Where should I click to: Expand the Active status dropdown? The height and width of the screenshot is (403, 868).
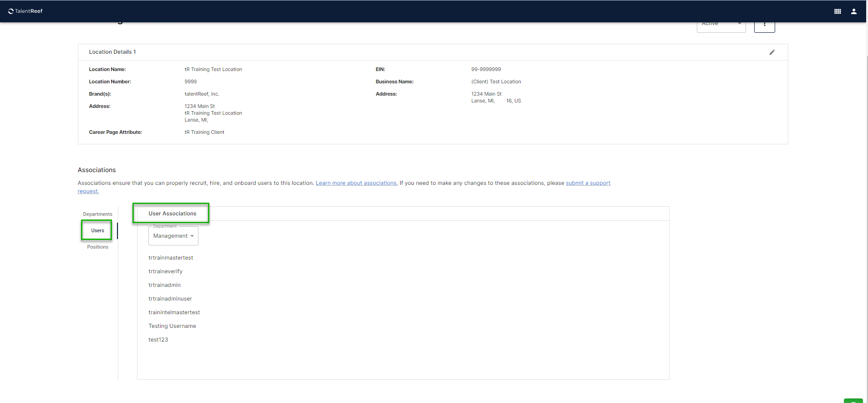coord(721,25)
